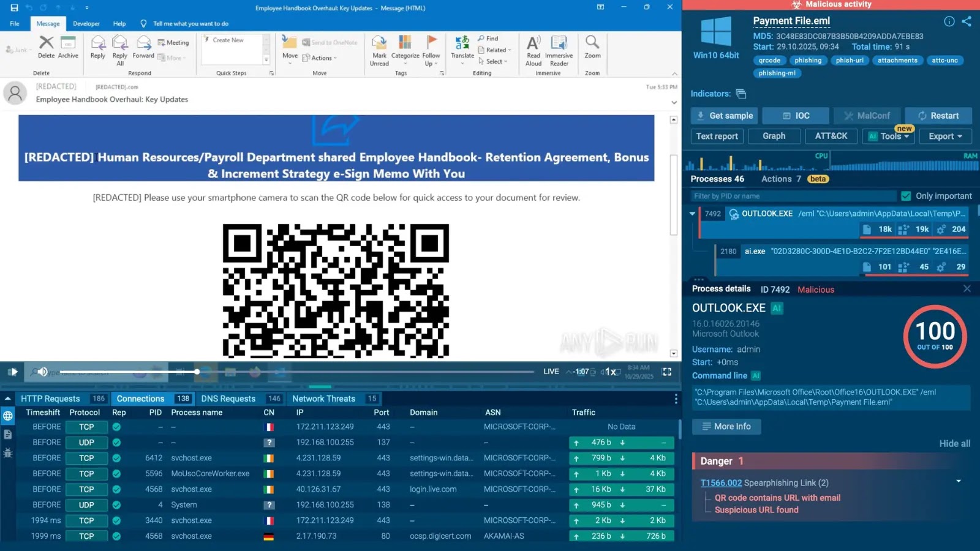Select the Reply icon in the ribbon
This screenshot has width=980, height=551.
pyautogui.click(x=97, y=46)
